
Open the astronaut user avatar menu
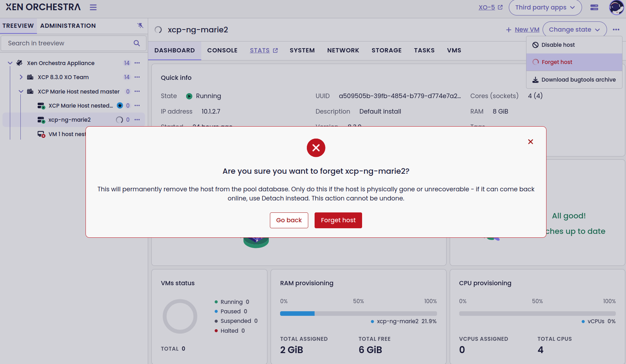616,7
